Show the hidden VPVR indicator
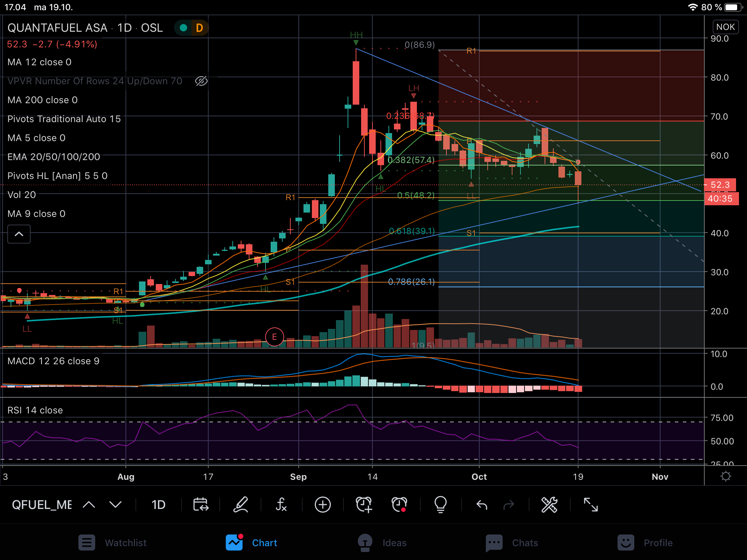The height and width of the screenshot is (560, 747). (x=201, y=81)
